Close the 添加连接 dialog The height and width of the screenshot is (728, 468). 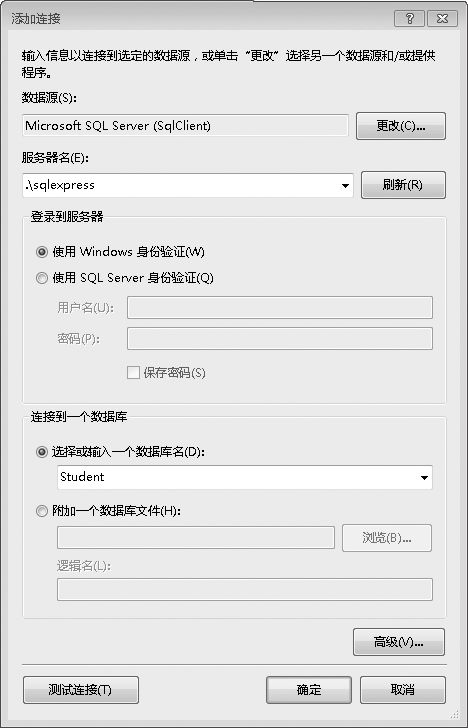click(x=442, y=19)
